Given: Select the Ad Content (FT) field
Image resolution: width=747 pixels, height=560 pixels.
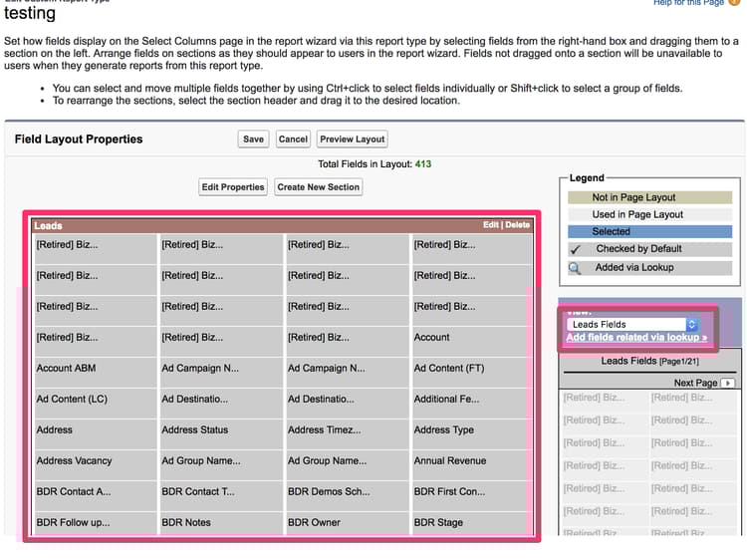Looking at the screenshot, I should tap(472, 373).
